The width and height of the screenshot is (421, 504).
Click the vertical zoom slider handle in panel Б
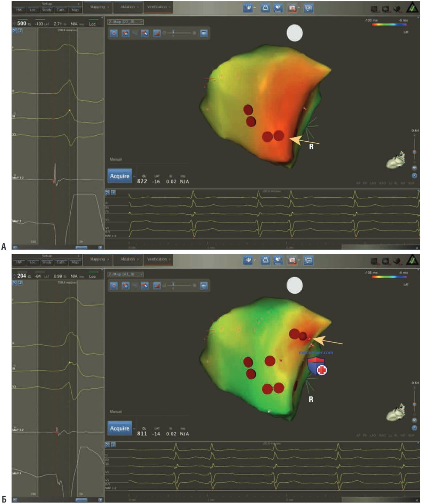point(414,404)
